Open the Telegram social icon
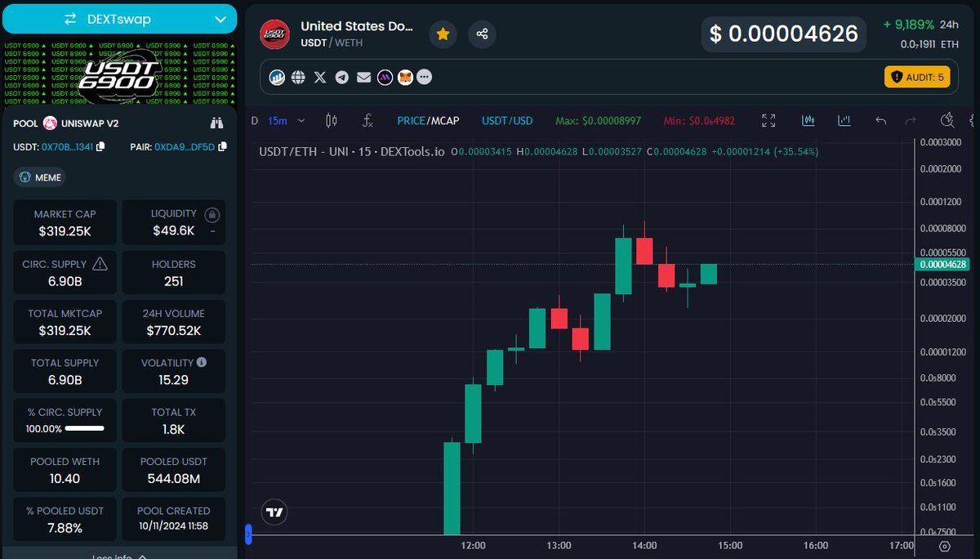This screenshot has width=980, height=559. pyautogui.click(x=341, y=78)
